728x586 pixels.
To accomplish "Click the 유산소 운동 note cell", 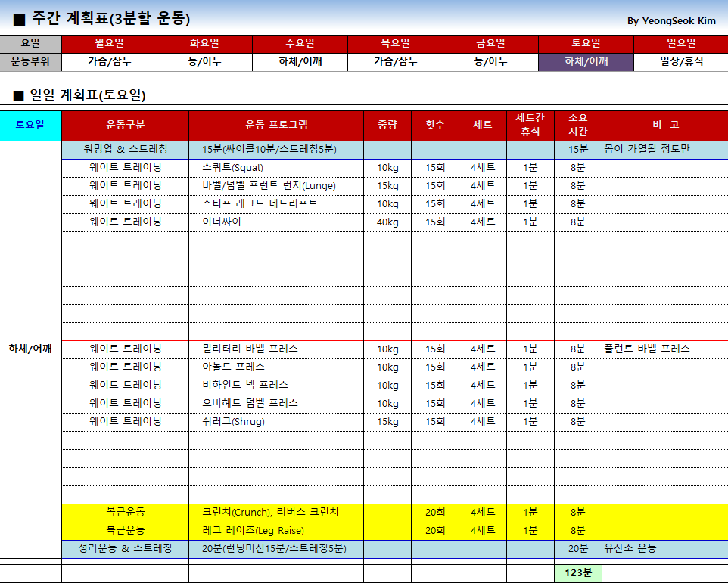I will coord(665,549).
